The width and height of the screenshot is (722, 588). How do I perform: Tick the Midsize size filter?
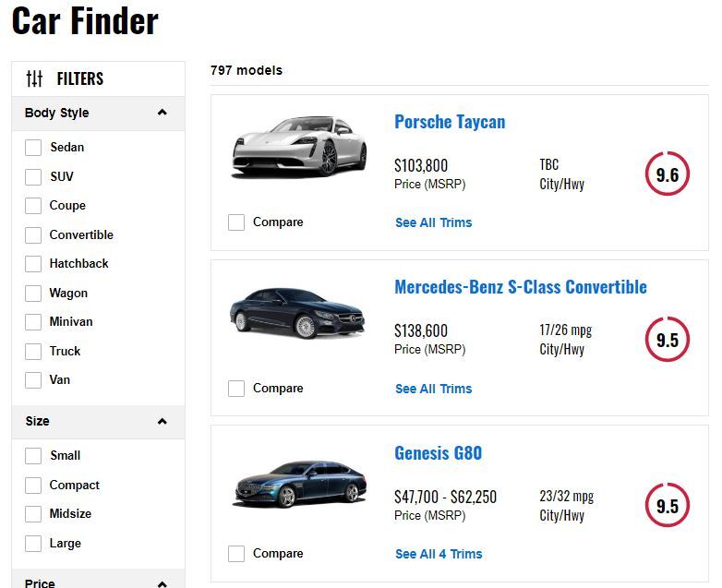pos(33,514)
